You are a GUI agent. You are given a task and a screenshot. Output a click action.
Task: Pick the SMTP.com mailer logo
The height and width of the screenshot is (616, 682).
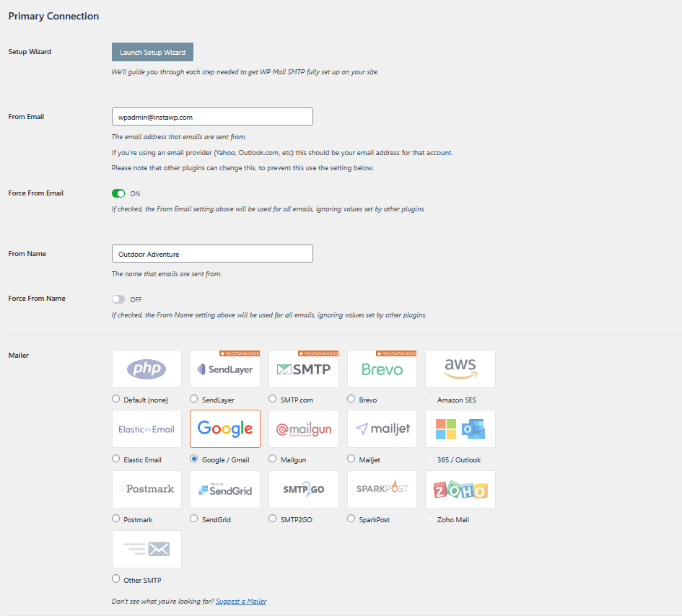point(304,369)
